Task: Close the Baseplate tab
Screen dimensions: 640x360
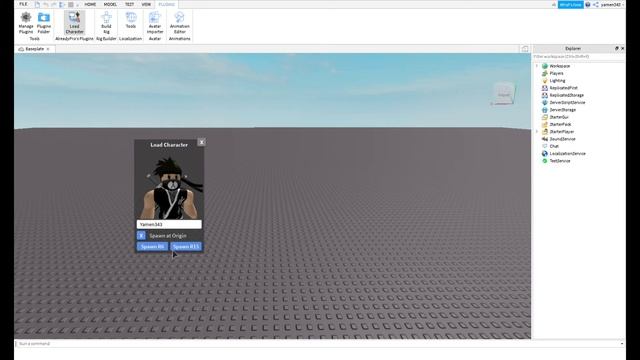Action: (48, 49)
